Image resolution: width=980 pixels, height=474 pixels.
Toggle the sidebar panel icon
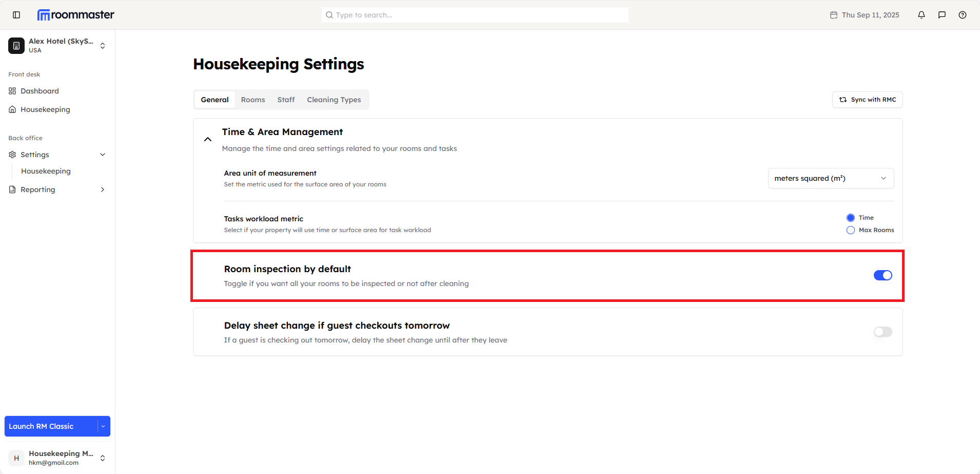coord(16,15)
